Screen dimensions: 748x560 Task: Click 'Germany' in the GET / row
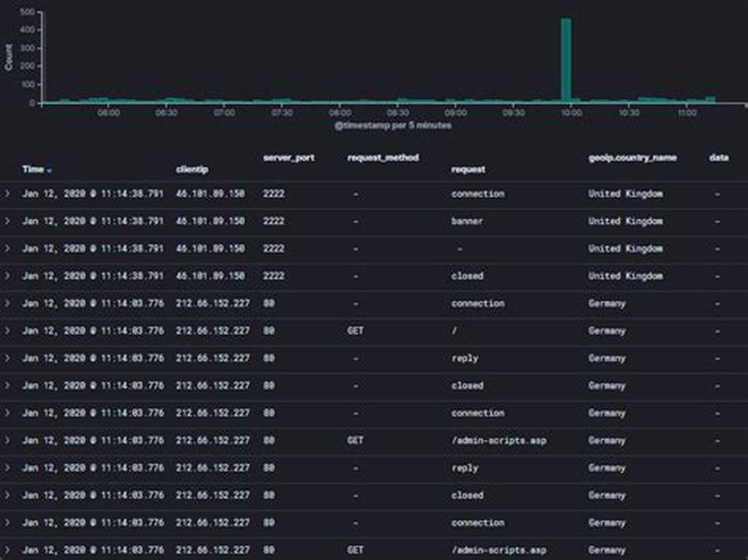tap(606, 330)
